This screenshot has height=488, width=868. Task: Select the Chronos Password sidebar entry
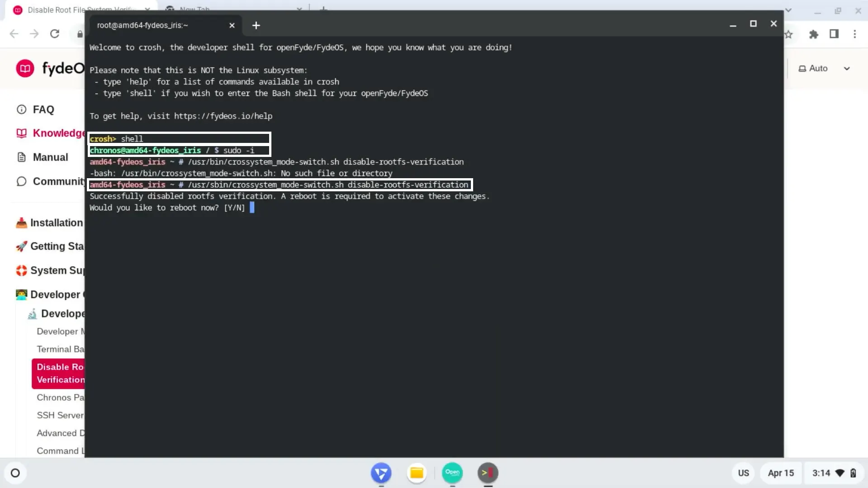60,397
